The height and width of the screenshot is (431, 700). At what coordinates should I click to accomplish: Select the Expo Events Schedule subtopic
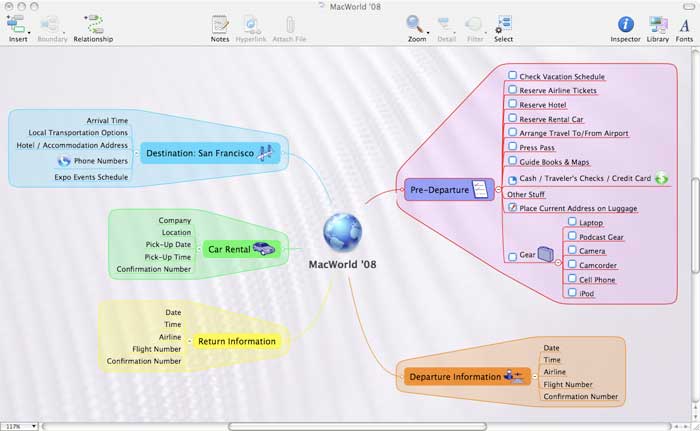pyautogui.click(x=91, y=177)
